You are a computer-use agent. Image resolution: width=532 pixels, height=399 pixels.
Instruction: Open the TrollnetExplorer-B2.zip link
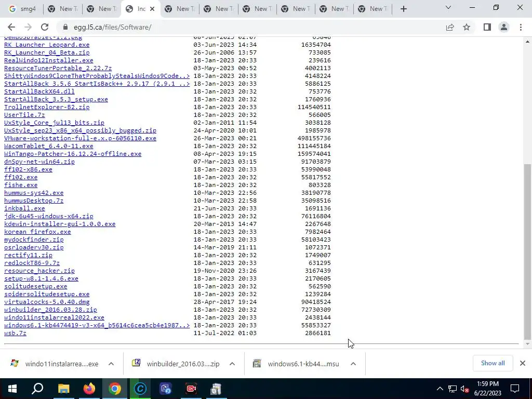coord(47,107)
